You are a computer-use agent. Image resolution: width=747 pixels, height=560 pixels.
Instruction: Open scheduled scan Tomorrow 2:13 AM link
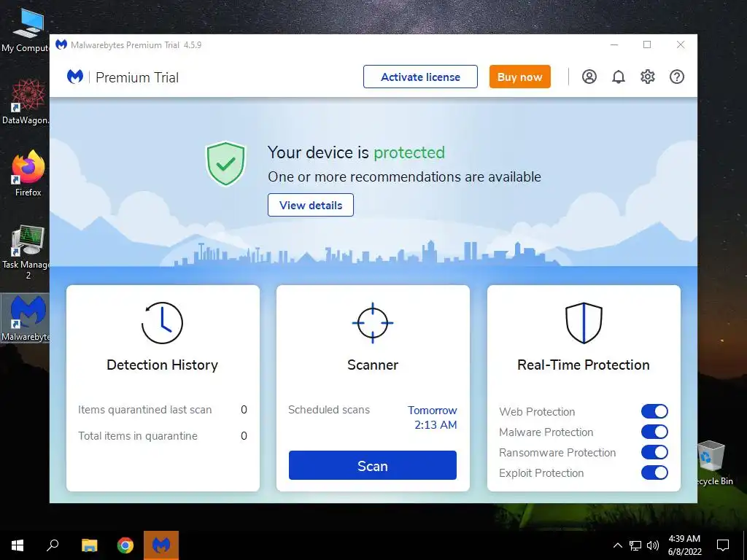point(433,417)
